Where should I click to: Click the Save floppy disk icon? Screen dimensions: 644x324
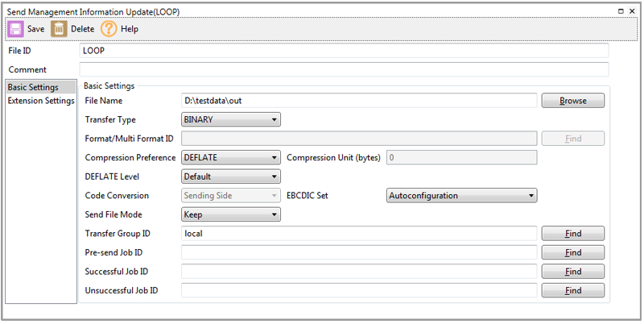(x=16, y=29)
